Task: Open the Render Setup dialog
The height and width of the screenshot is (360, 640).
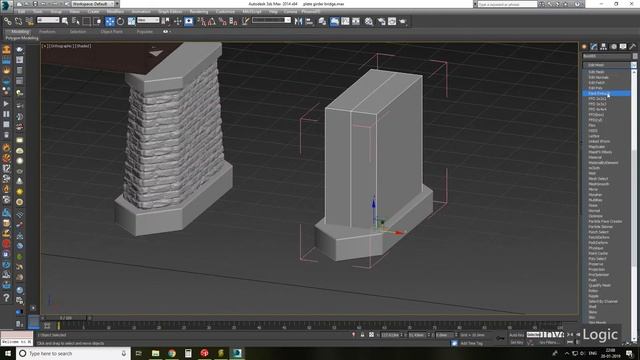Action: [x=381, y=21]
